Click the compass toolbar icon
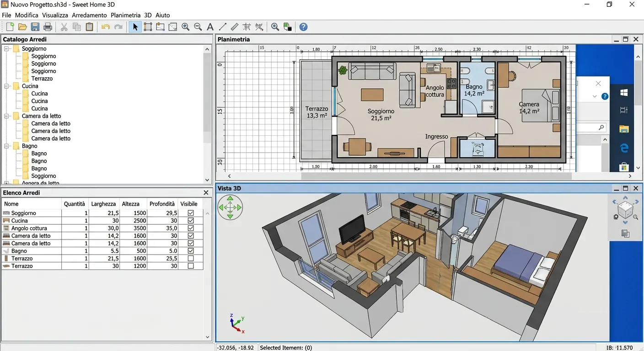644x351 pixels. 259,27
